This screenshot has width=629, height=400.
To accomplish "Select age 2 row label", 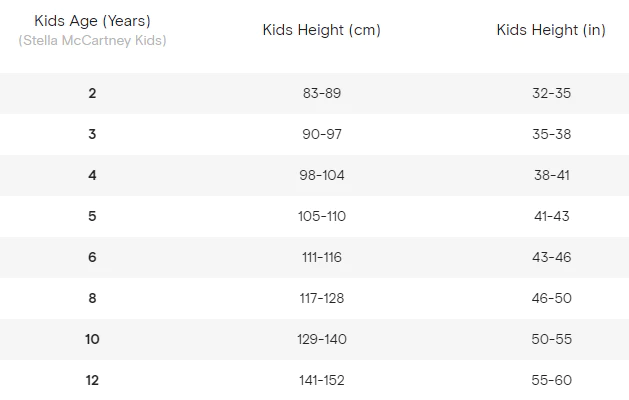I will [92, 93].
